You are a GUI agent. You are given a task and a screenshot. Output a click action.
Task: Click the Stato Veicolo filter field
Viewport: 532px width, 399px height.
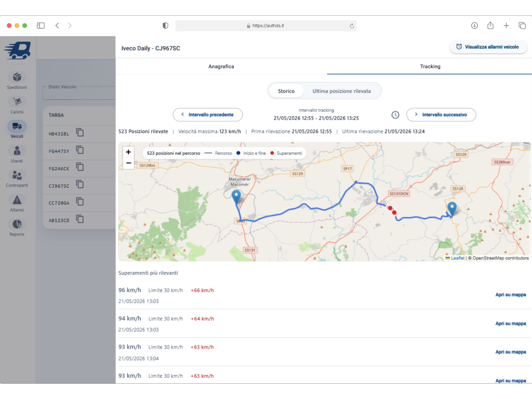(79, 93)
